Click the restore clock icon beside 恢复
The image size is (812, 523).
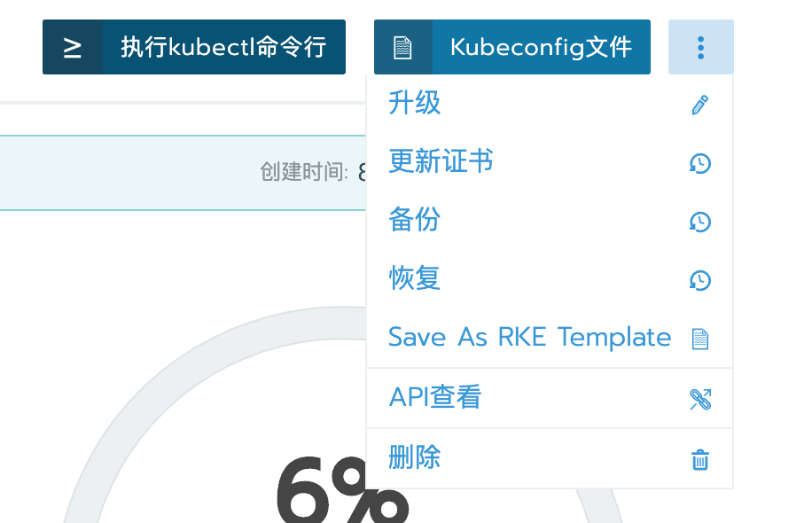click(700, 280)
